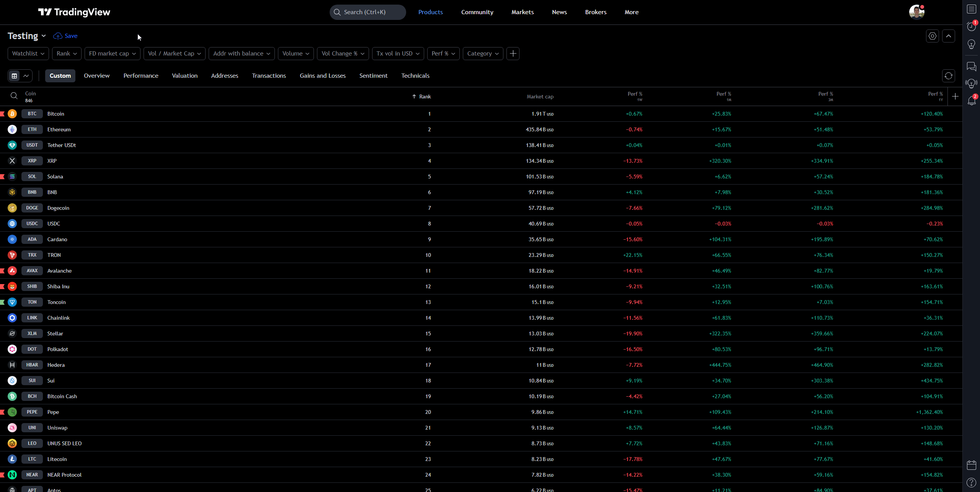980x492 pixels.
Task: Open the Volume filter dropdown
Action: (296, 54)
